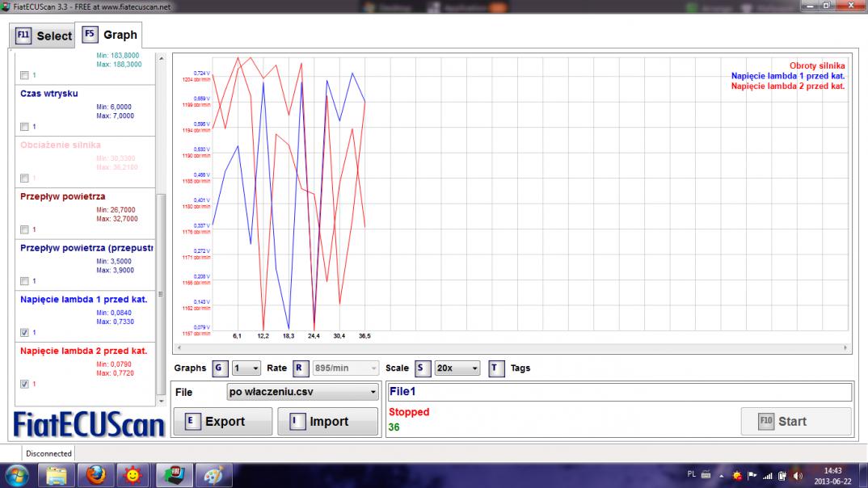868x488 pixels.
Task: Select Napięcie lambda 1 przed kat. in list
Action: [83, 299]
